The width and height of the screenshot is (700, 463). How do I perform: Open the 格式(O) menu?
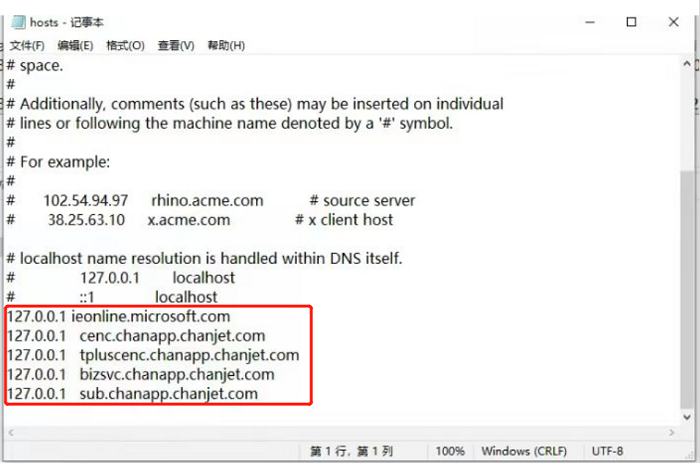(125, 46)
